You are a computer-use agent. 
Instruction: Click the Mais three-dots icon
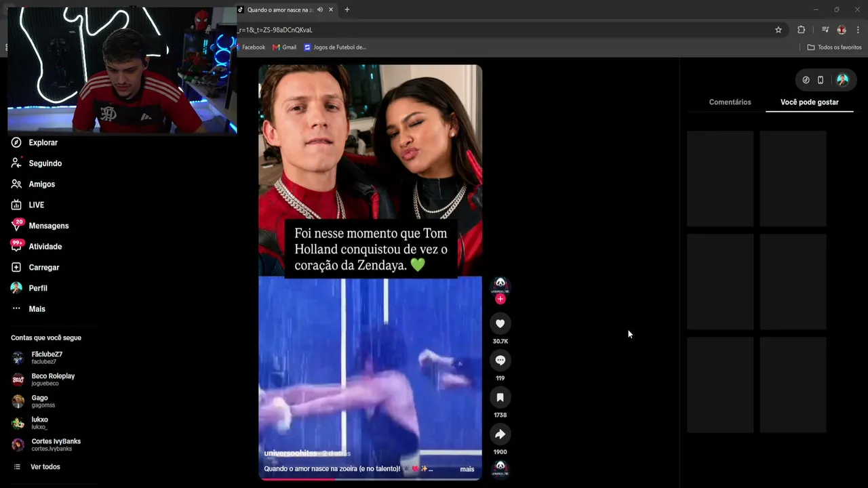pyautogui.click(x=16, y=309)
